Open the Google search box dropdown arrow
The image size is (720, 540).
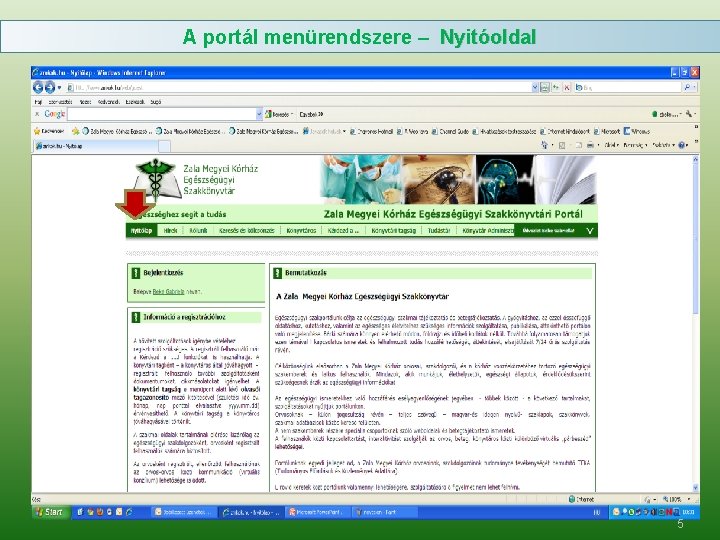(x=259, y=114)
